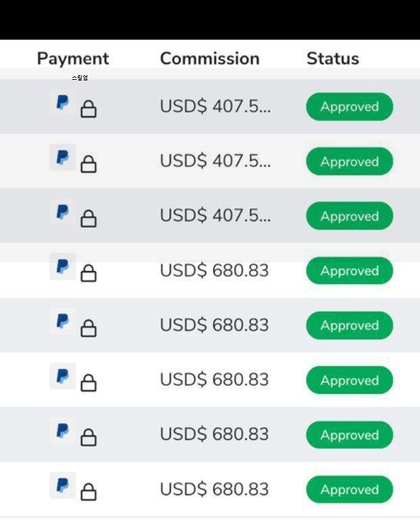The width and height of the screenshot is (420, 525).
Task: Click the lock icon in the seventh row
Action: pyautogui.click(x=89, y=438)
